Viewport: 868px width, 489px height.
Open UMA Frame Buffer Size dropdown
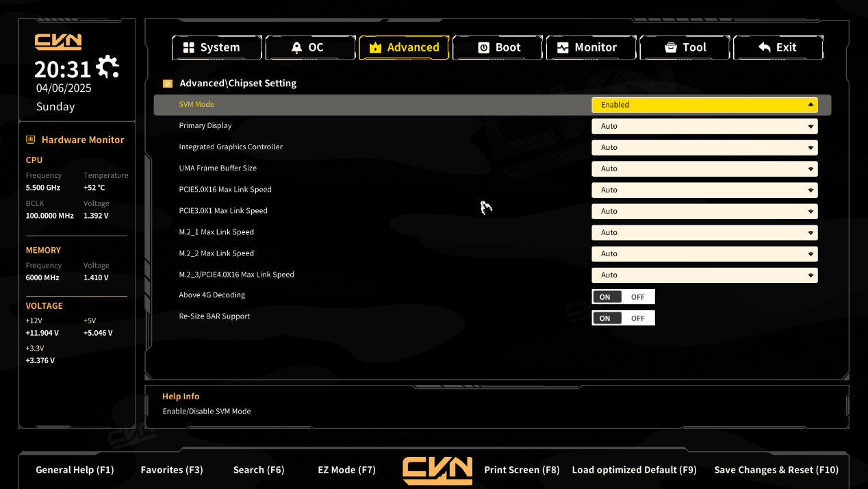[x=704, y=168]
